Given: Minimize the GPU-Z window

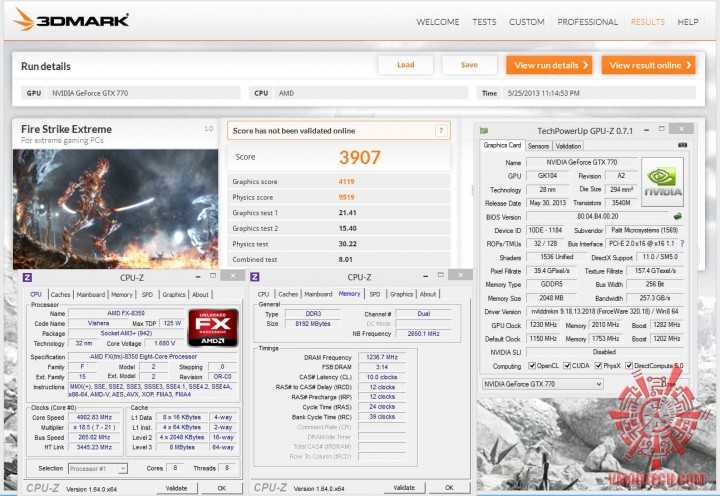Looking at the screenshot, I should pos(646,130).
